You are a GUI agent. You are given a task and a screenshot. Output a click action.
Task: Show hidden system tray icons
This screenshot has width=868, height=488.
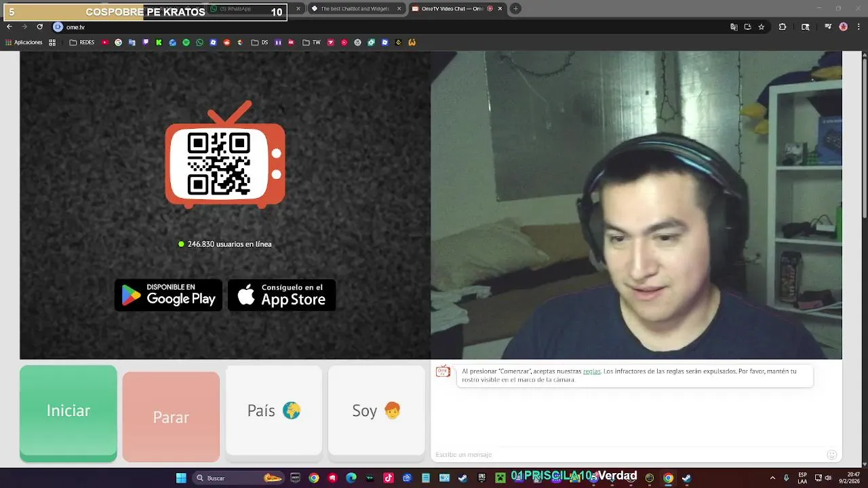click(772, 478)
